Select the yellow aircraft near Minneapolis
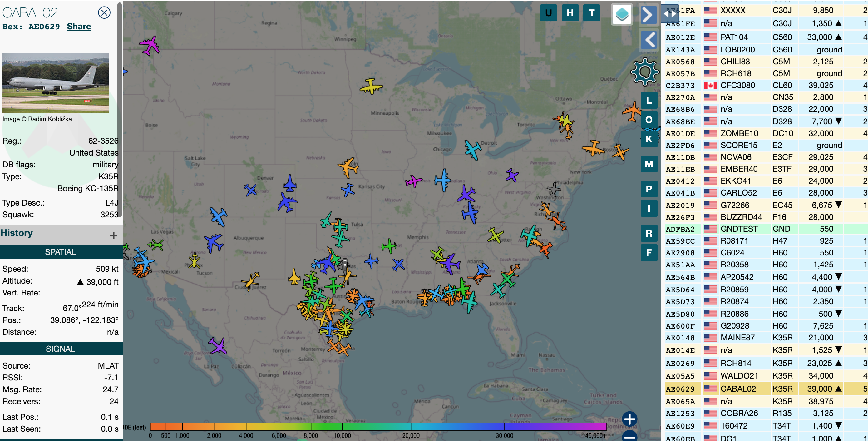Viewport: 868px width, 441px height. 371,86
